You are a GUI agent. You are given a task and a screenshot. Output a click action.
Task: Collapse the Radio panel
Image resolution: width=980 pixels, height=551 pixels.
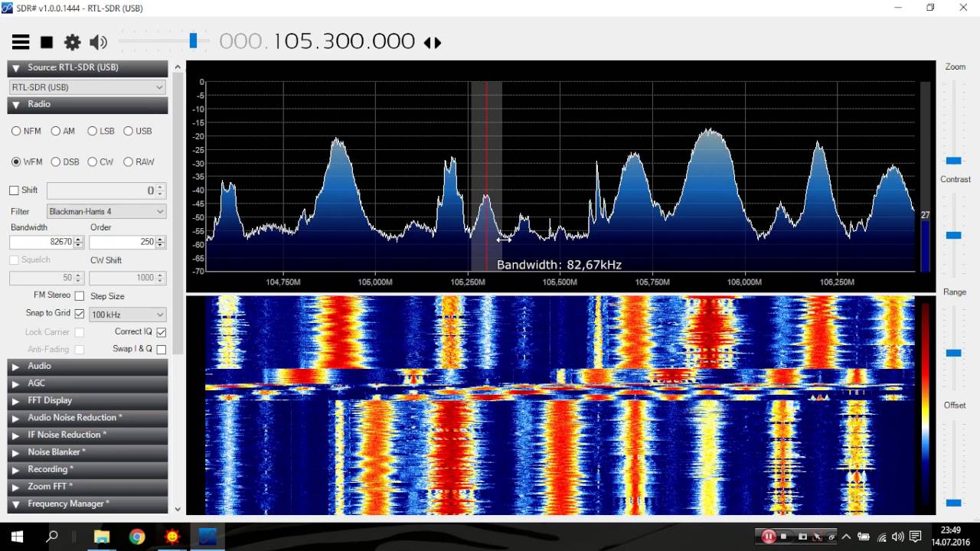(87, 104)
